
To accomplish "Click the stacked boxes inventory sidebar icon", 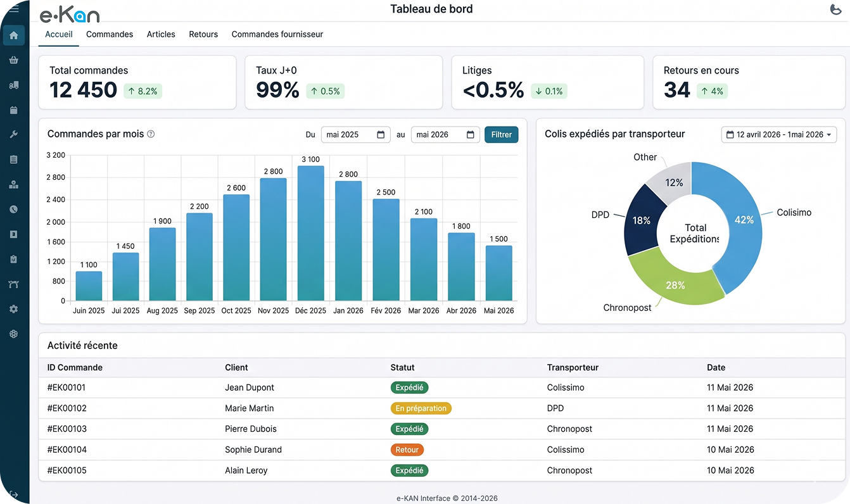I will pos(14,185).
